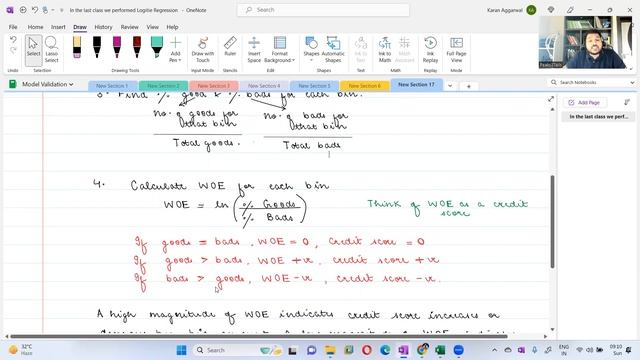The height and width of the screenshot is (360, 640).
Task: Click the vertical page scrollbar thumb
Action: (x=553, y=222)
